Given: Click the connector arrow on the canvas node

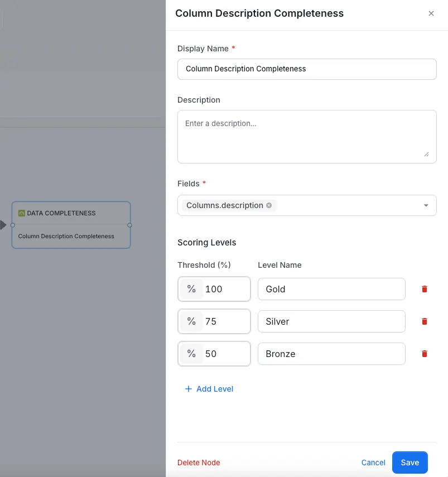Looking at the screenshot, I should (2, 225).
